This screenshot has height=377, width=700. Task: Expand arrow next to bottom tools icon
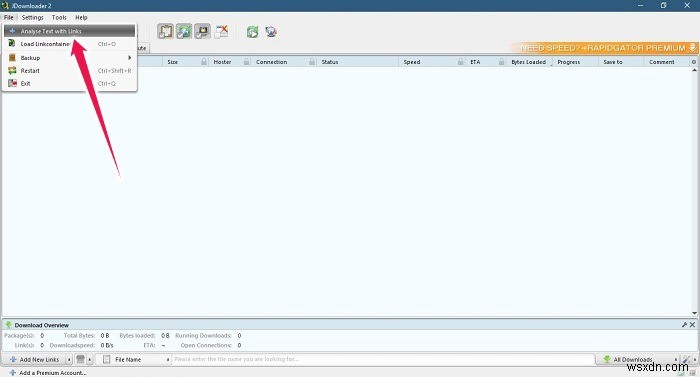tap(695, 359)
